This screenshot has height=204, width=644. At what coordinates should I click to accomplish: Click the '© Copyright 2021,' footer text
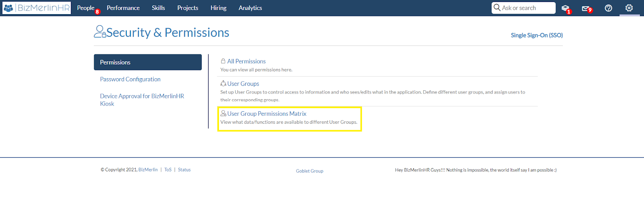pyautogui.click(x=119, y=170)
